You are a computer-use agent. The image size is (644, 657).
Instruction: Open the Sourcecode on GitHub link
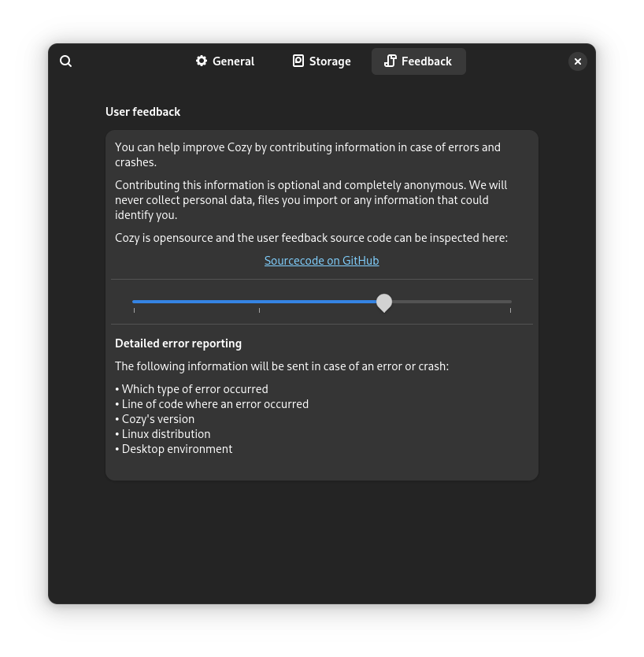[x=321, y=261]
